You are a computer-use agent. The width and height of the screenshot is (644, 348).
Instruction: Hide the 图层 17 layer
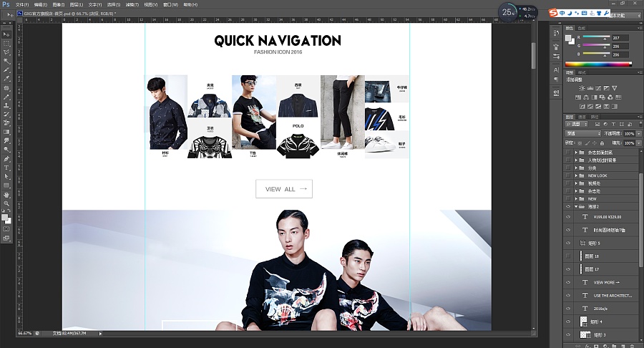coord(568,269)
